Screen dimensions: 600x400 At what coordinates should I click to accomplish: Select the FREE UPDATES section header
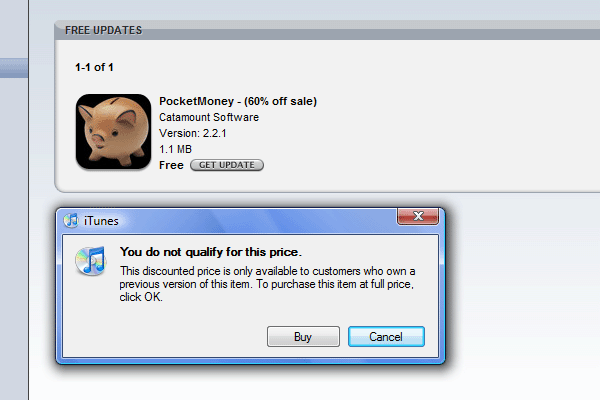[x=103, y=30]
